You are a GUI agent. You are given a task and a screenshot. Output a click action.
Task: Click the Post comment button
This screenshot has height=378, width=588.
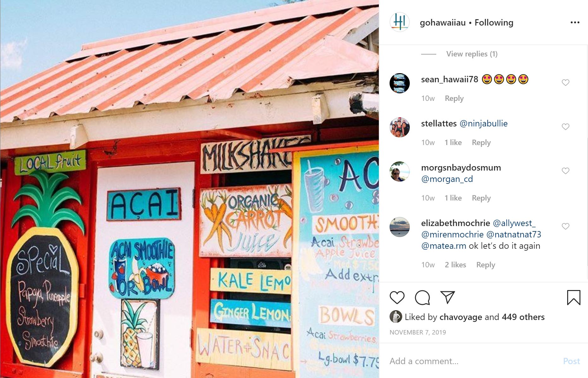pos(571,361)
